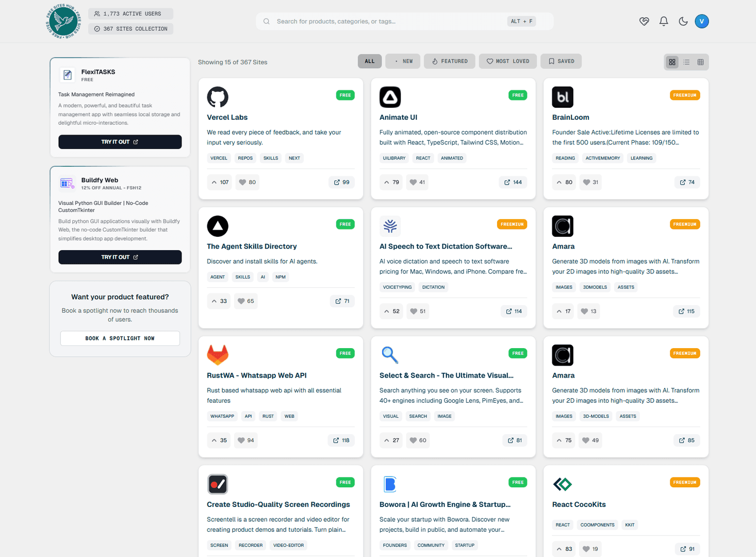The width and height of the screenshot is (756, 557).
Task: Click the VIDEO-EDITOR tag
Action: coord(288,545)
